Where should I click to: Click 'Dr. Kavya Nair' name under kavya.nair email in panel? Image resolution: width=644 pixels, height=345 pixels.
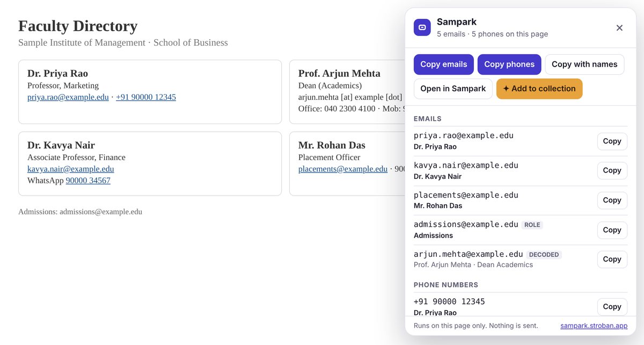[438, 176]
